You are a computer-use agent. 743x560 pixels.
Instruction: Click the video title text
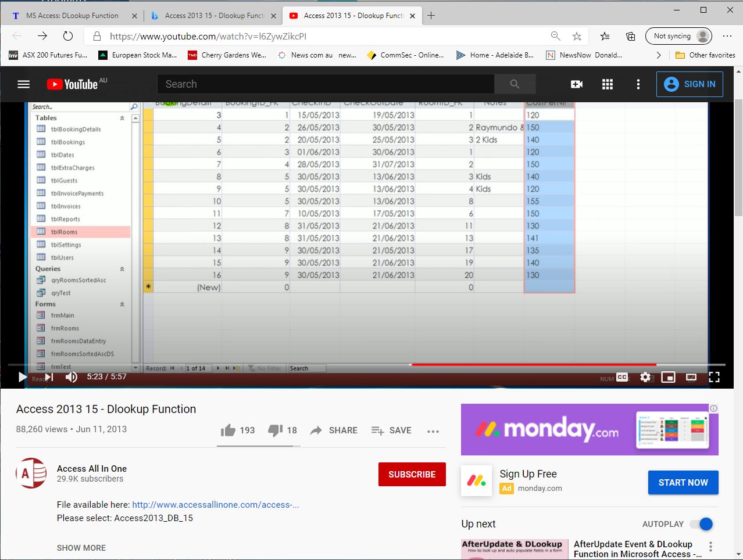pyautogui.click(x=106, y=409)
